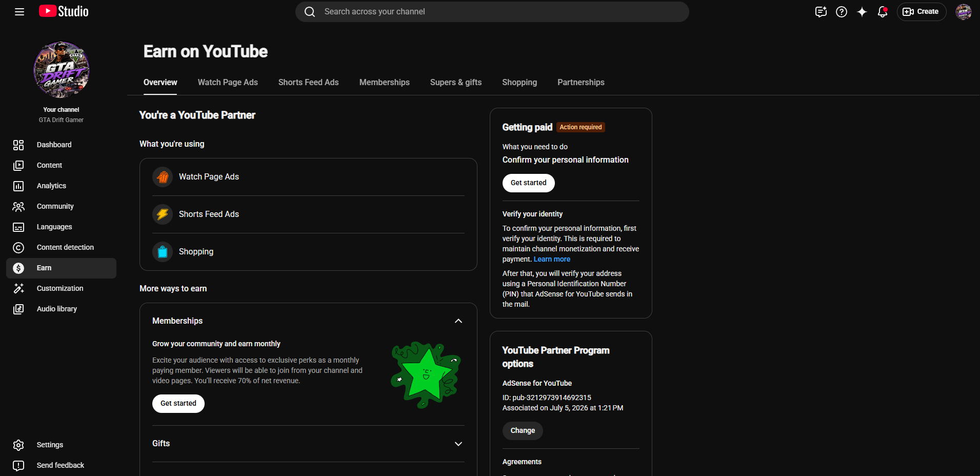This screenshot has width=980, height=476.
Task: Open the notifications bell
Action: tap(883, 12)
